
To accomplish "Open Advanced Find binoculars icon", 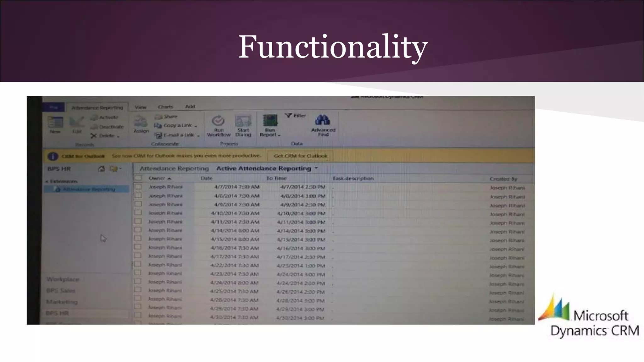I will click(323, 120).
